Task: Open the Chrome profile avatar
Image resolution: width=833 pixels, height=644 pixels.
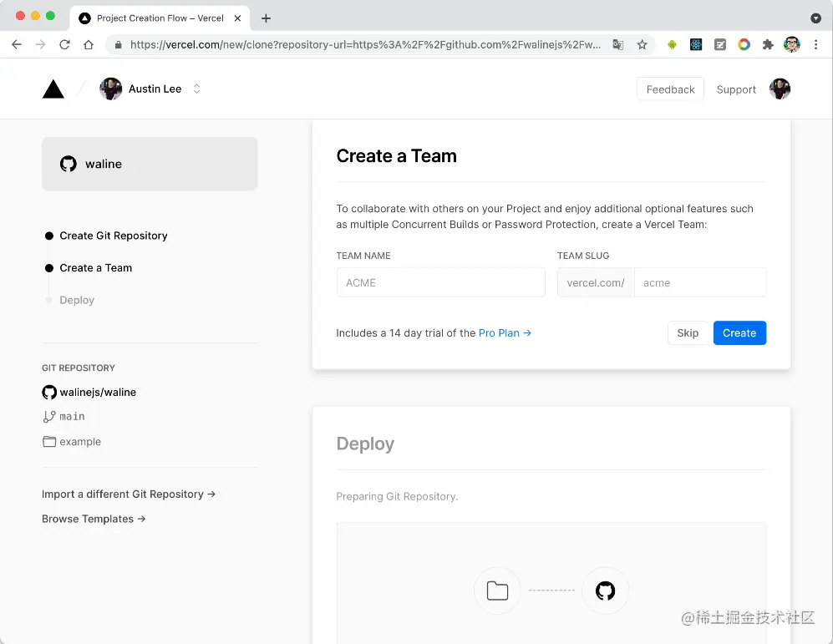Action: coord(791,44)
